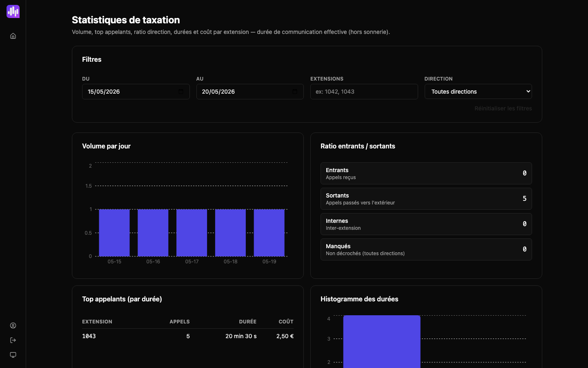Screen dimensions: 588x368
Task: Click the Volume par jour title
Action: (x=106, y=146)
